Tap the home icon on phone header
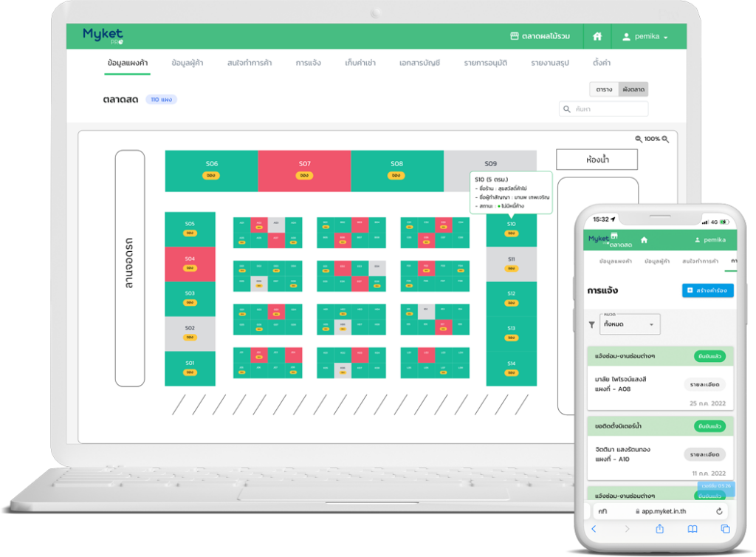Viewport: 756px width, 557px height. pyautogui.click(x=644, y=240)
